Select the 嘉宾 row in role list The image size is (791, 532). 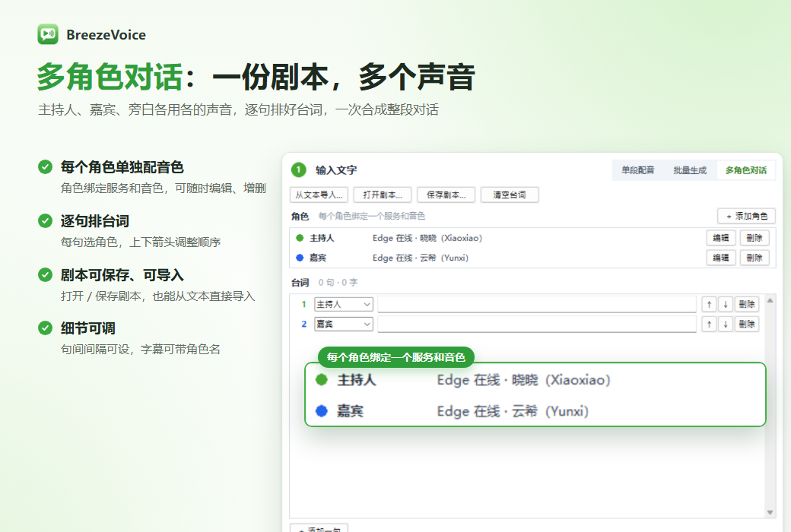point(532,258)
